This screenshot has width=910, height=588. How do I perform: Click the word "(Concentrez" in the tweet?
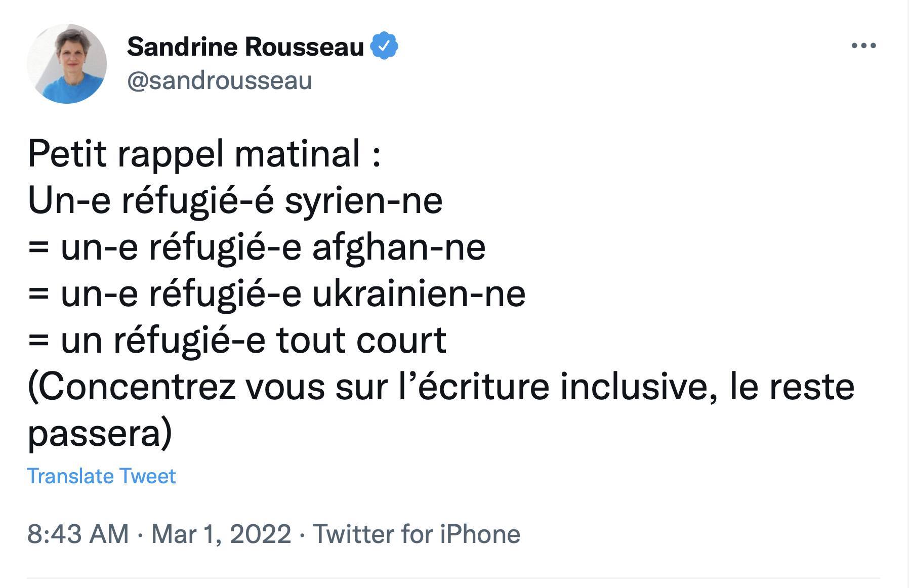tap(132, 387)
